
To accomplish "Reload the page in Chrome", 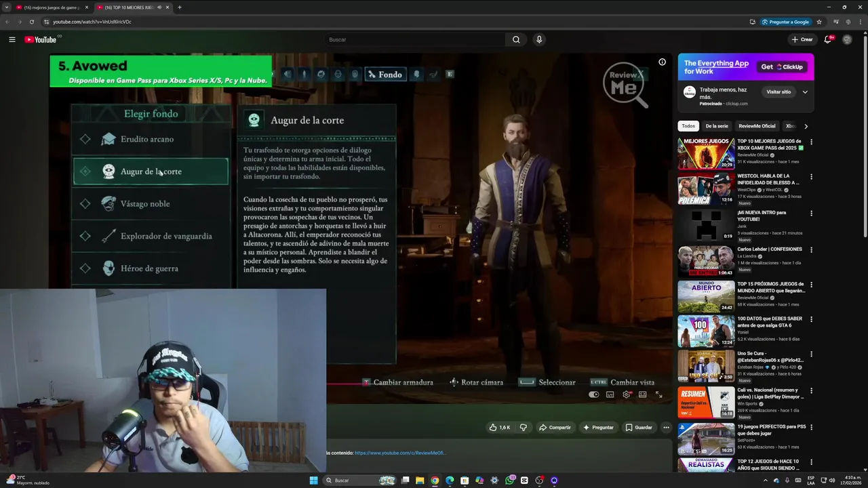I will (x=31, y=22).
